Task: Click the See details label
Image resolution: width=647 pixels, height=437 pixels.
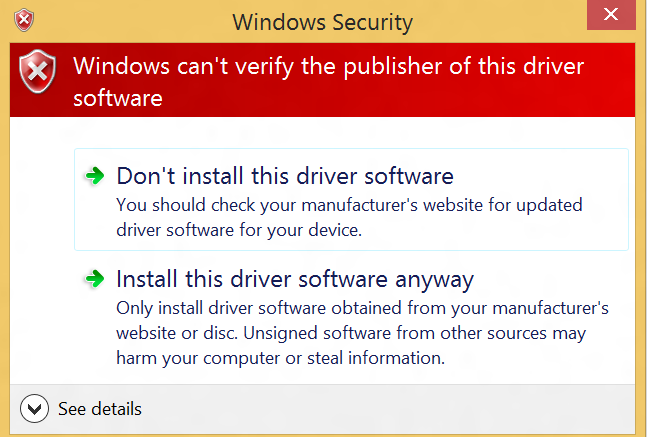Action: (x=100, y=409)
